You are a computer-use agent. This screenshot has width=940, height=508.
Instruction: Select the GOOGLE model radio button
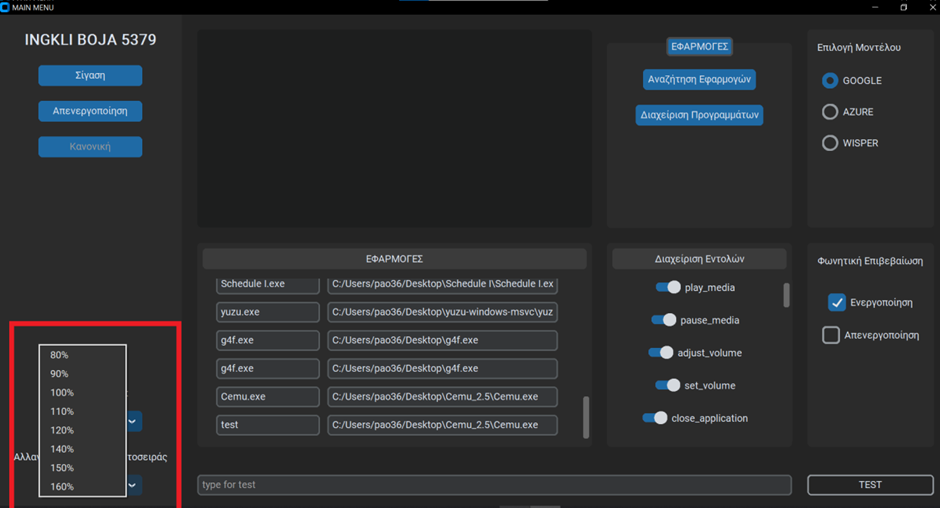pos(830,80)
